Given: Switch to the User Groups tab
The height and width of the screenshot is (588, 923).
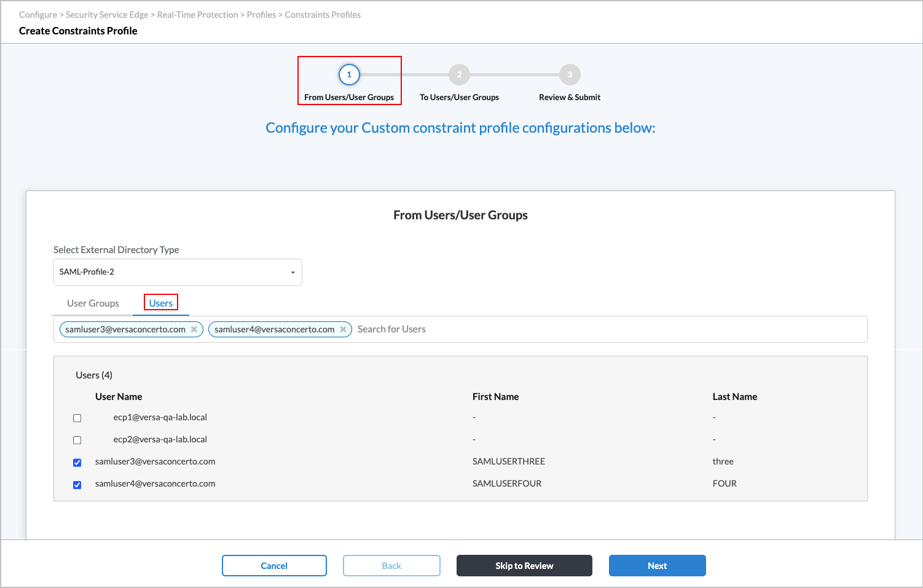Looking at the screenshot, I should pyautogui.click(x=93, y=303).
